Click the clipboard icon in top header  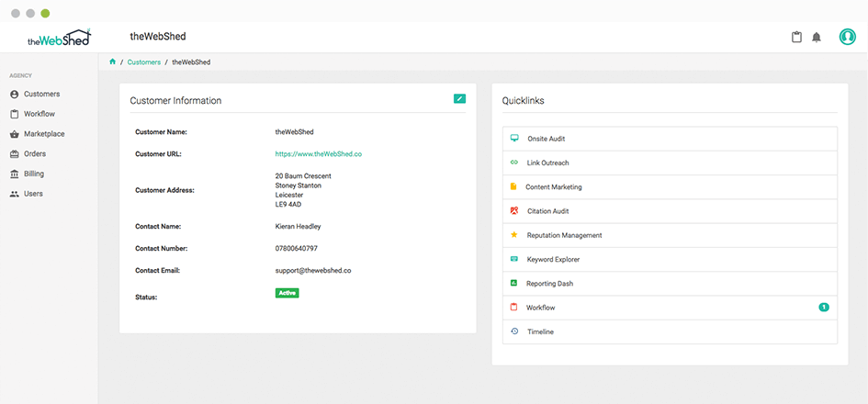(796, 38)
